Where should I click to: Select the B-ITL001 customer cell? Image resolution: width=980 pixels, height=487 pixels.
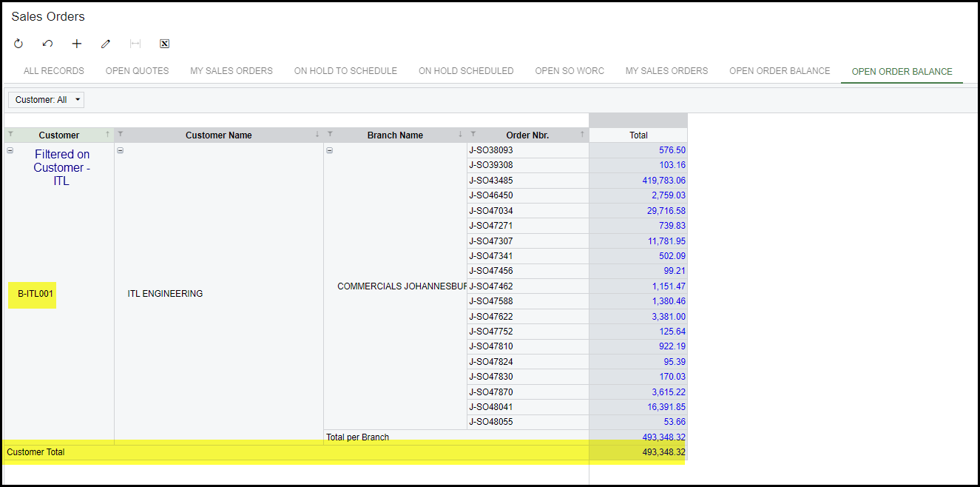coord(36,294)
